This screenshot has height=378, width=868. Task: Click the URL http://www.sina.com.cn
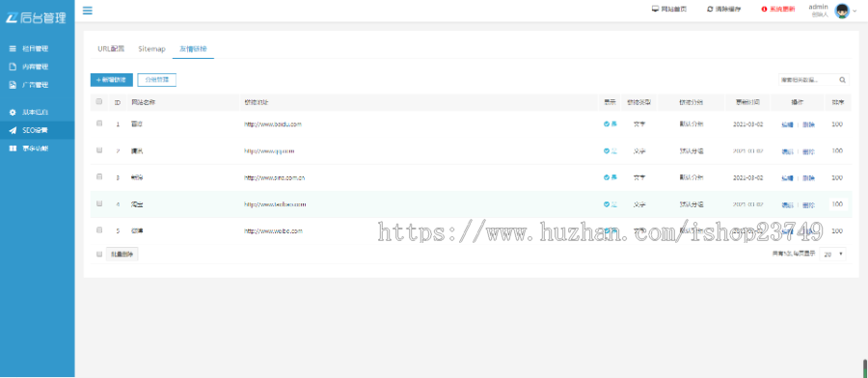pyautogui.click(x=275, y=177)
